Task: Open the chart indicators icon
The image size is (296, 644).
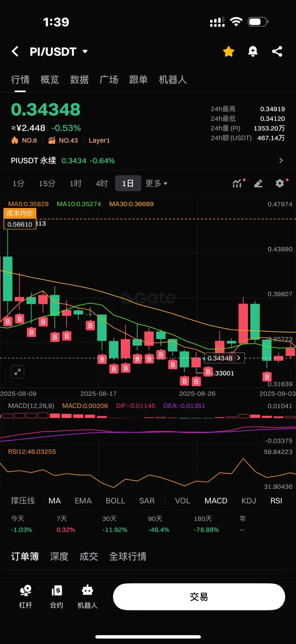Action: pos(237,184)
